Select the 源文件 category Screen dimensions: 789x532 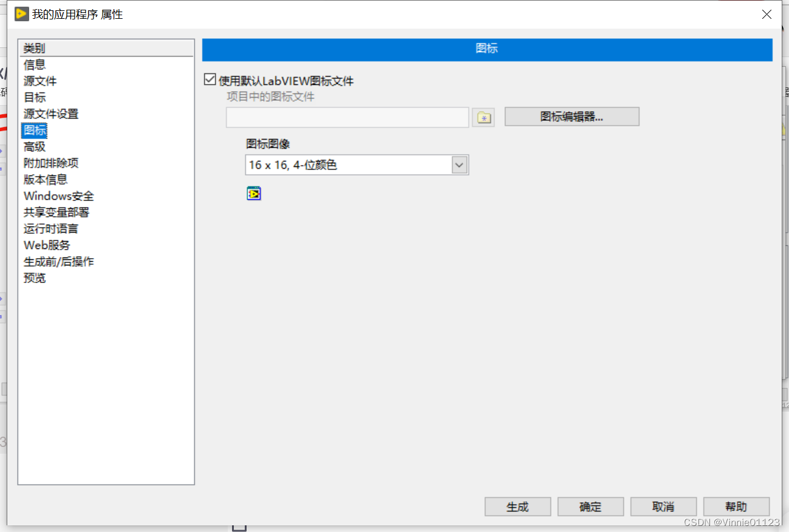pyautogui.click(x=40, y=81)
